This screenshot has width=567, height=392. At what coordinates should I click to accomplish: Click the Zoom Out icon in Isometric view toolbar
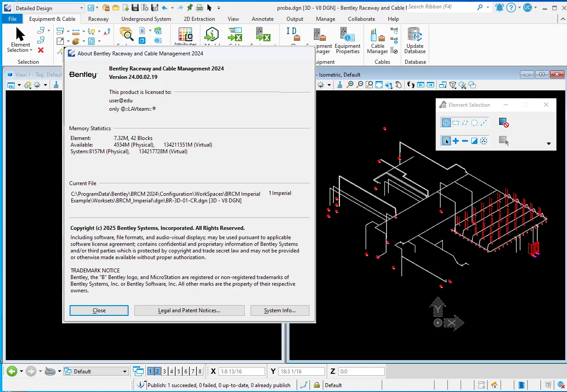pyautogui.click(x=360, y=85)
